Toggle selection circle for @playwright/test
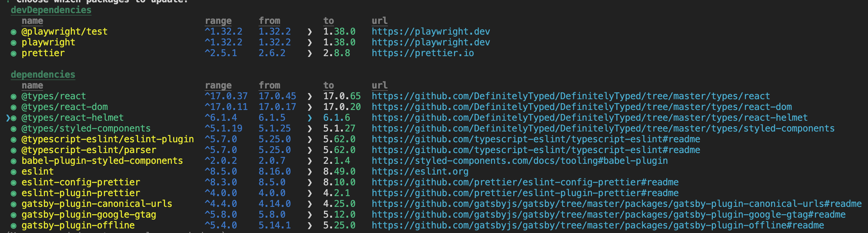868x233 pixels. click(x=13, y=32)
